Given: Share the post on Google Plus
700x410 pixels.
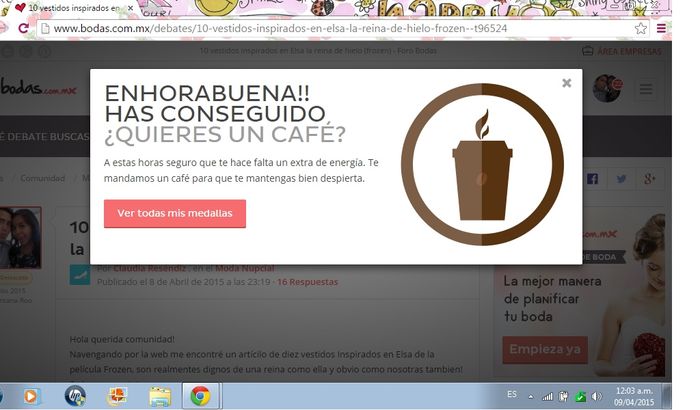Looking at the screenshot, I should coord(649,178).
